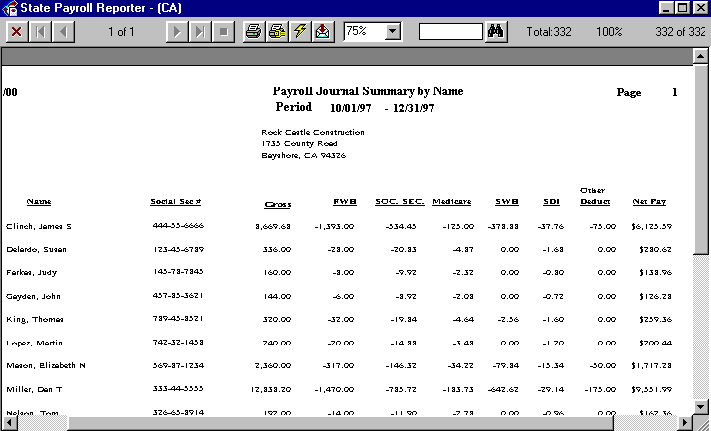Click the FWH column header

tap(345, 202)
